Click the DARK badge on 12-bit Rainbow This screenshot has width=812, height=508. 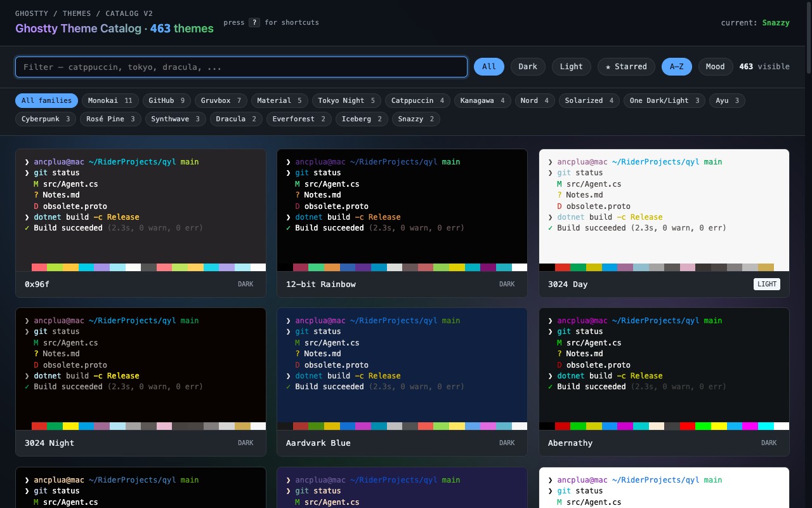pos(507,284)
